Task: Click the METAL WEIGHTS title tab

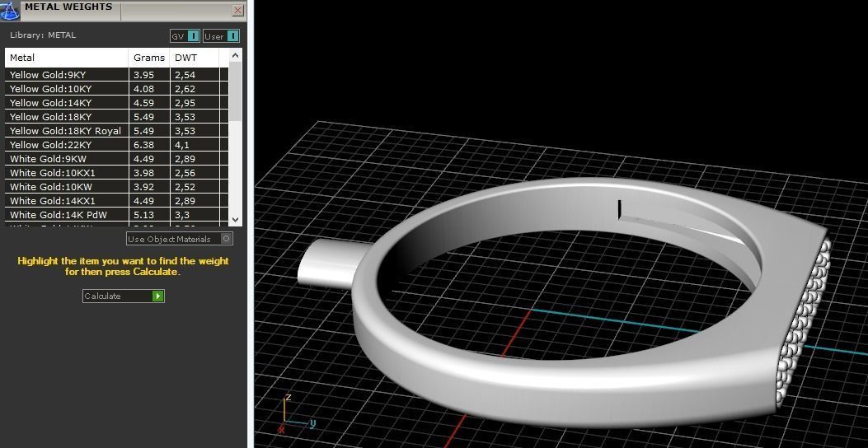Action: point(68,7)
